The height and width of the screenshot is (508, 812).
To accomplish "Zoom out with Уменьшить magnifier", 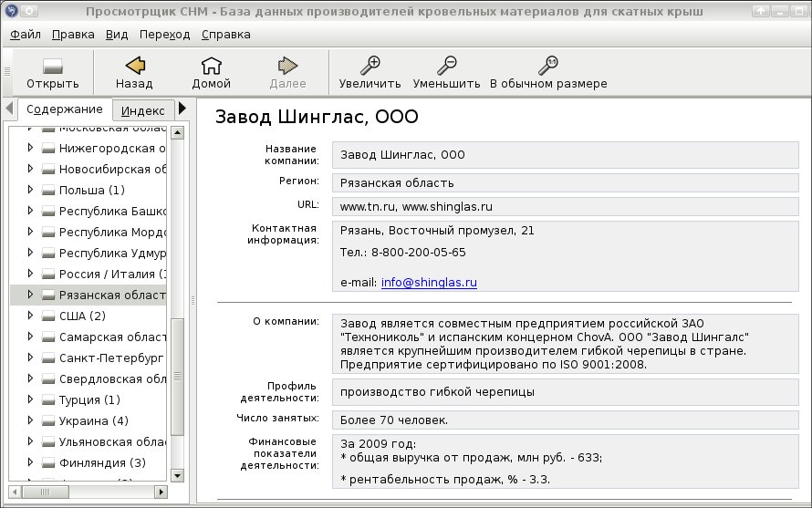I will click(446, 66).
